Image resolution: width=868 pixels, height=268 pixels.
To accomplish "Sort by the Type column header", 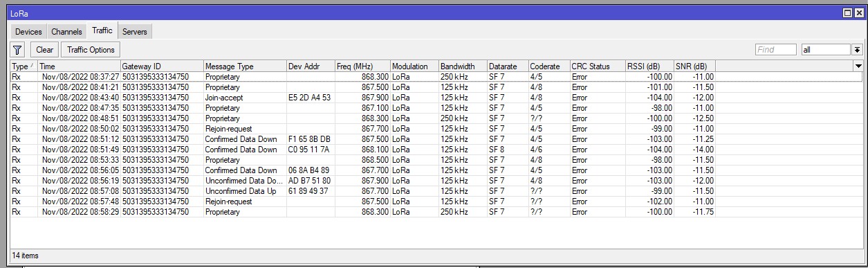I will pyautogui.click(x=24, y=66).
